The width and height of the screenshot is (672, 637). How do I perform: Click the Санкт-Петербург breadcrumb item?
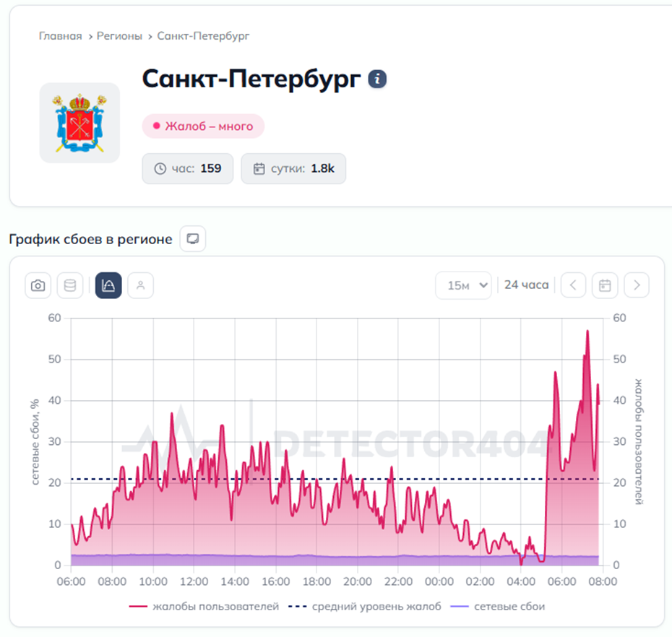203,36
